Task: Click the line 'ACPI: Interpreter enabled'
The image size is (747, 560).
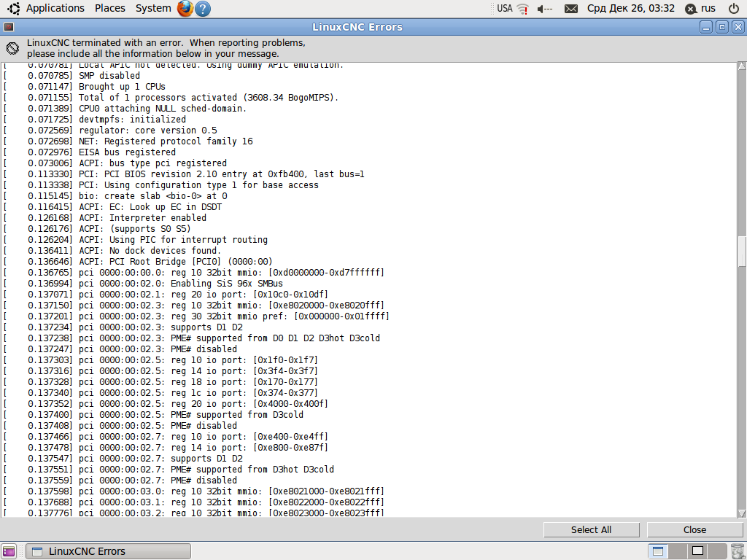Action: click(142, 217)
